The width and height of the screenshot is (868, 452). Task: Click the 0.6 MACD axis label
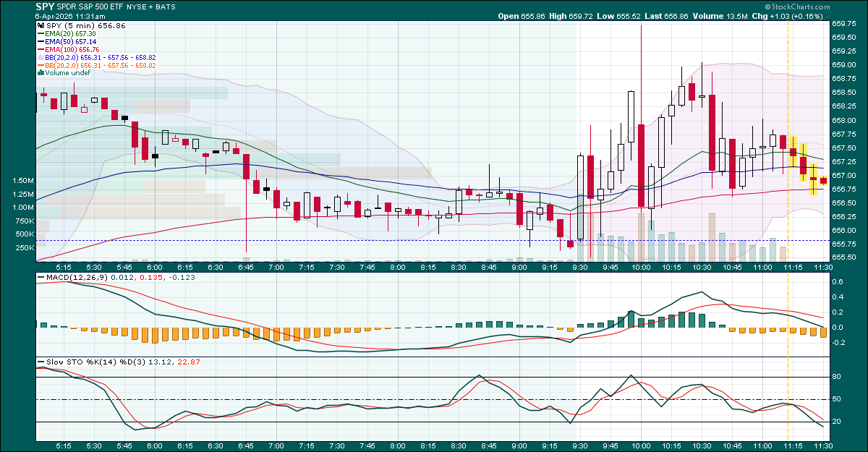click(837, 282)
